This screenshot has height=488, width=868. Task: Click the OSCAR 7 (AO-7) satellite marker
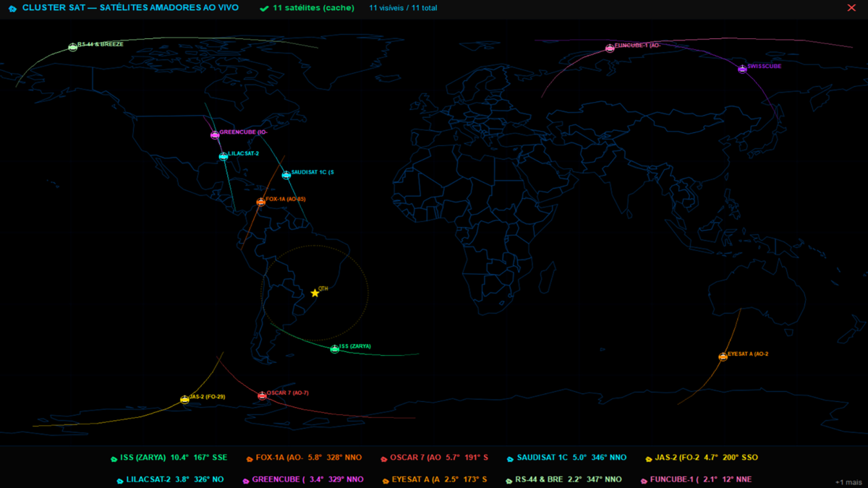coord(262,395)
